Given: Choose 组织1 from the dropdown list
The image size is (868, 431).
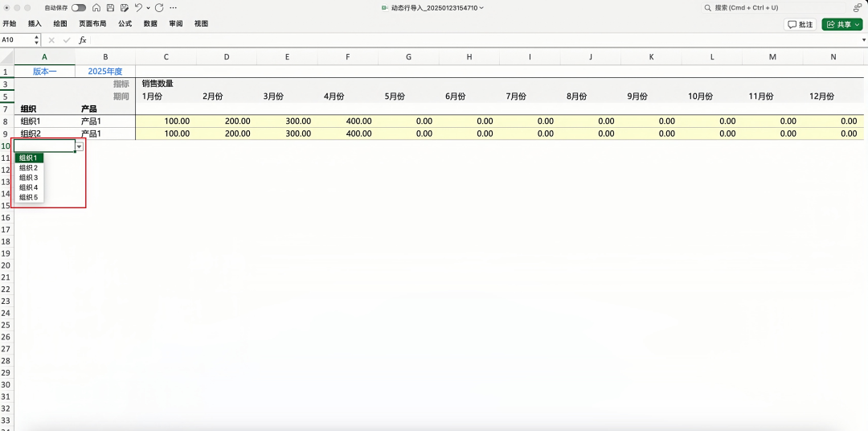Looking at the screenshot, I should (29, 158).
